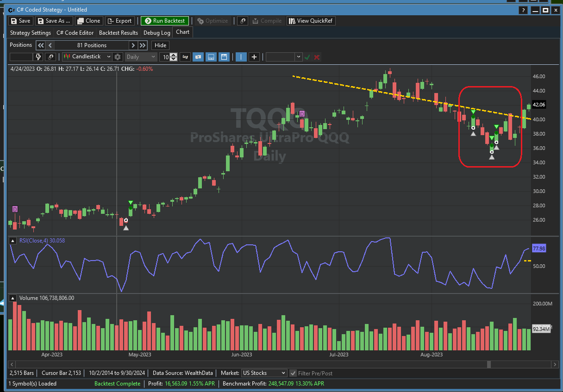563x392 pixels.
Task: Toggle the blue calendar-shaped chart button
Action: coord(224,57)
